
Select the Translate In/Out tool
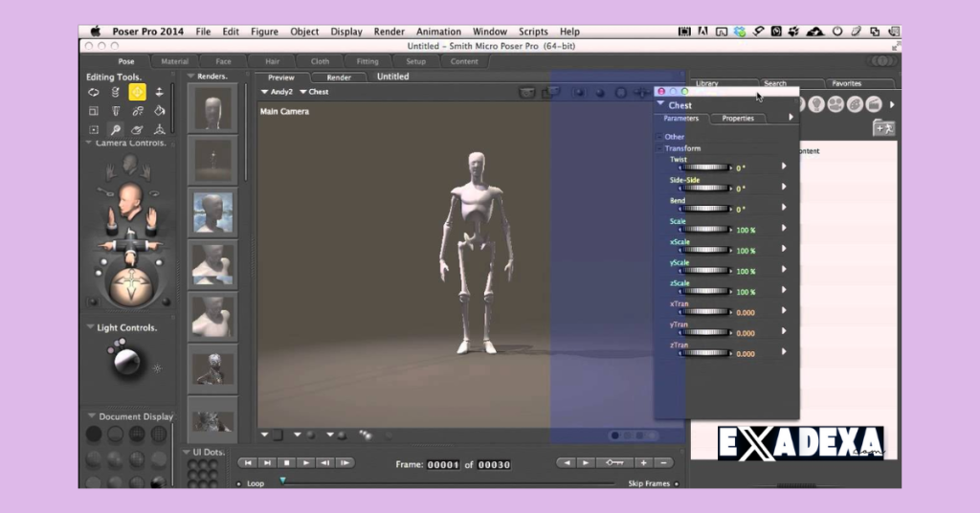tap(160, 93)
